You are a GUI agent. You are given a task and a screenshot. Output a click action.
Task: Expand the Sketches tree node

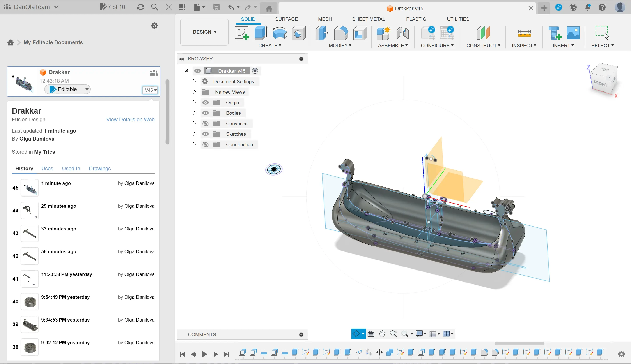click(194, 134)
